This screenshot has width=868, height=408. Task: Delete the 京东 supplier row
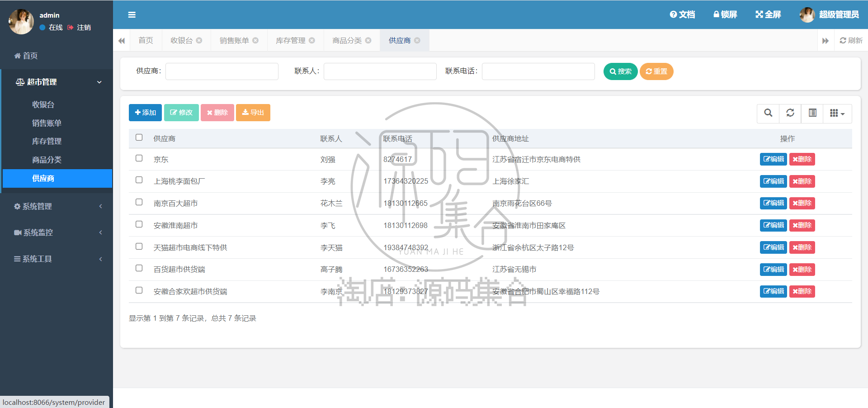pos(802,159)
